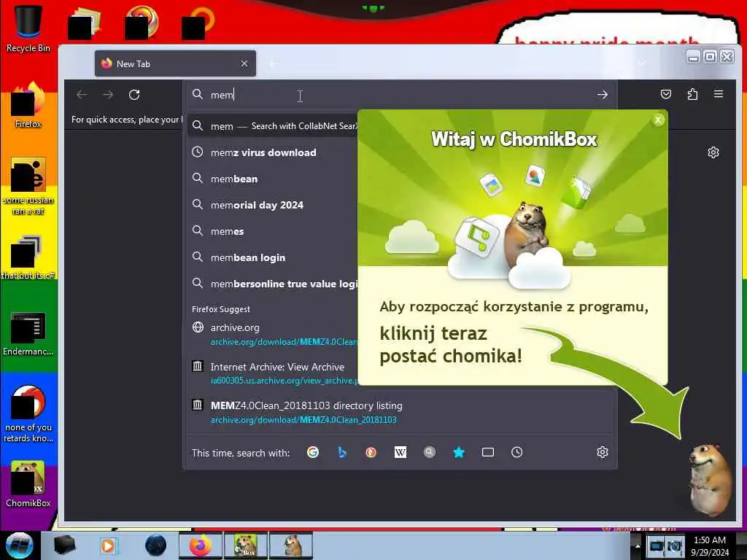Open a new tab with plus button
747x560 pixels.
pyautogui.click(x=273, y=63)
